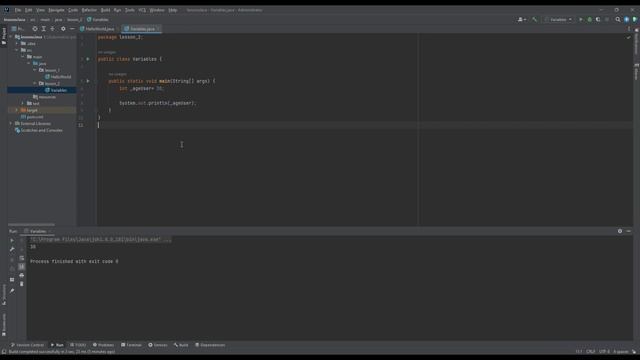This screenshot has width=640, height=360.
Task: Expand the .idea folder
Action: (x=17, y=43)
